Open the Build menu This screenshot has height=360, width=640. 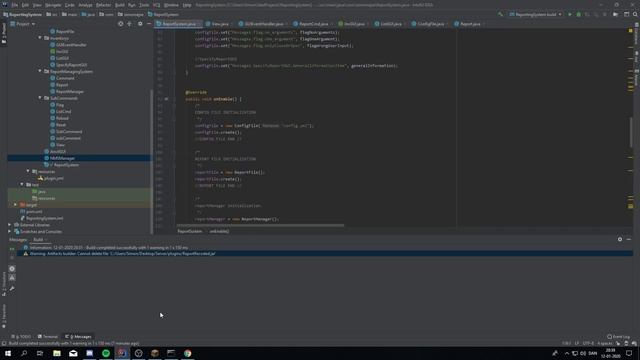120,5
